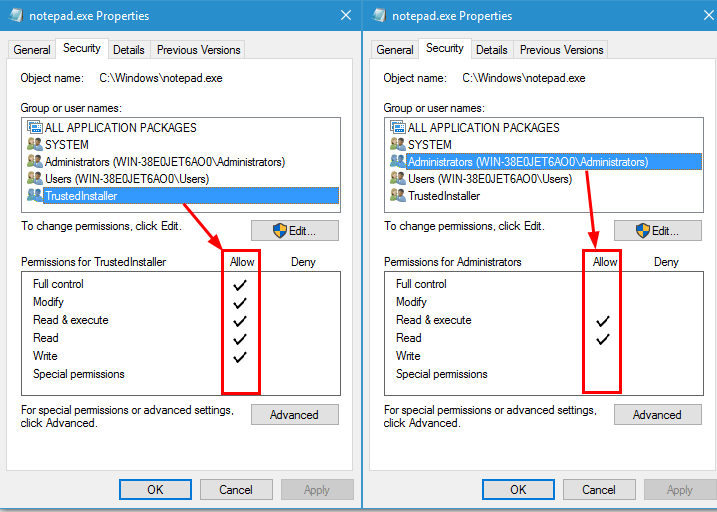Open Advanced settings in left window
The height and width of the screenshot is (512, 717).
(x=295, y=415)
